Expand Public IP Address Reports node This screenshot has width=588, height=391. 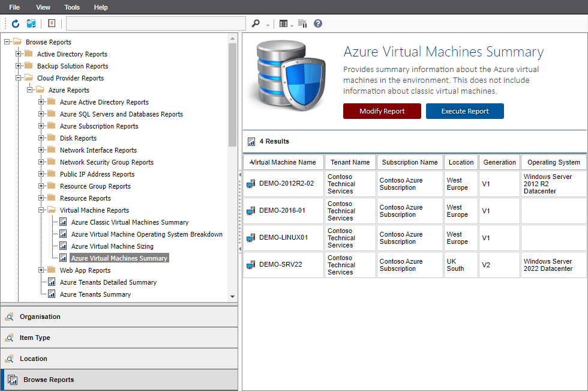41,174
